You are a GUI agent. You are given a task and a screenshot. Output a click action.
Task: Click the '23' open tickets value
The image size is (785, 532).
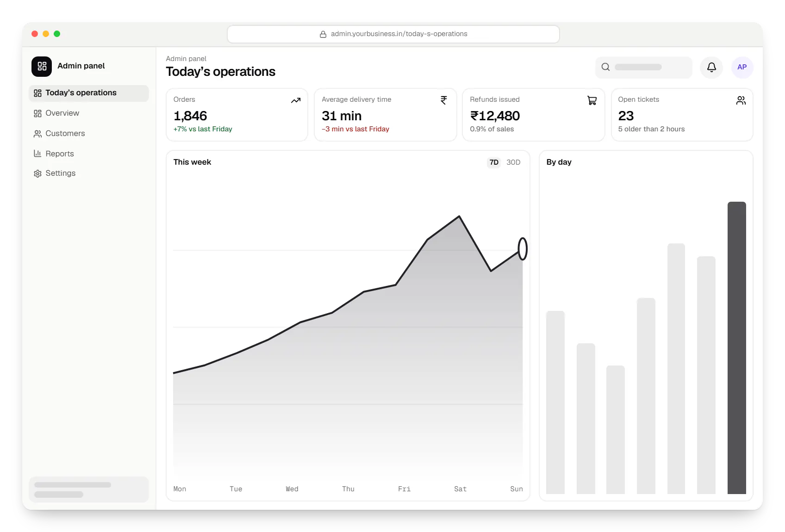tap(626, 116)
